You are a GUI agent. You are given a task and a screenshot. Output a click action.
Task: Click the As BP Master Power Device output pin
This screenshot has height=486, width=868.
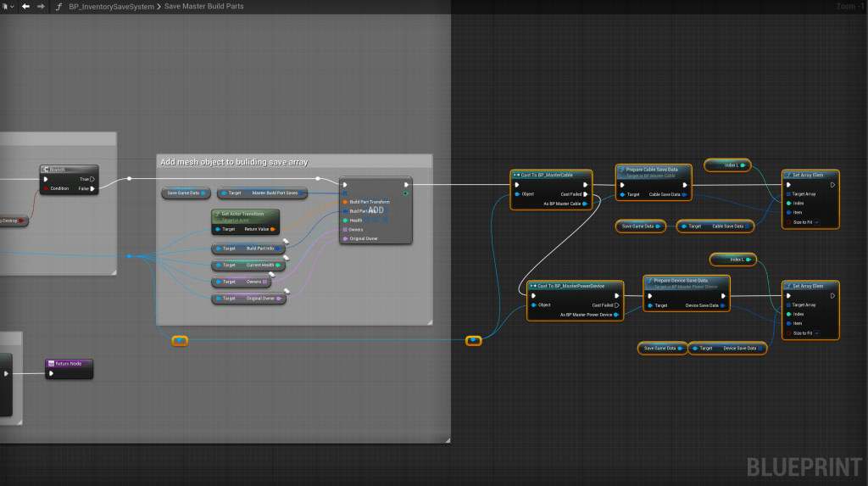click(616, 315)
